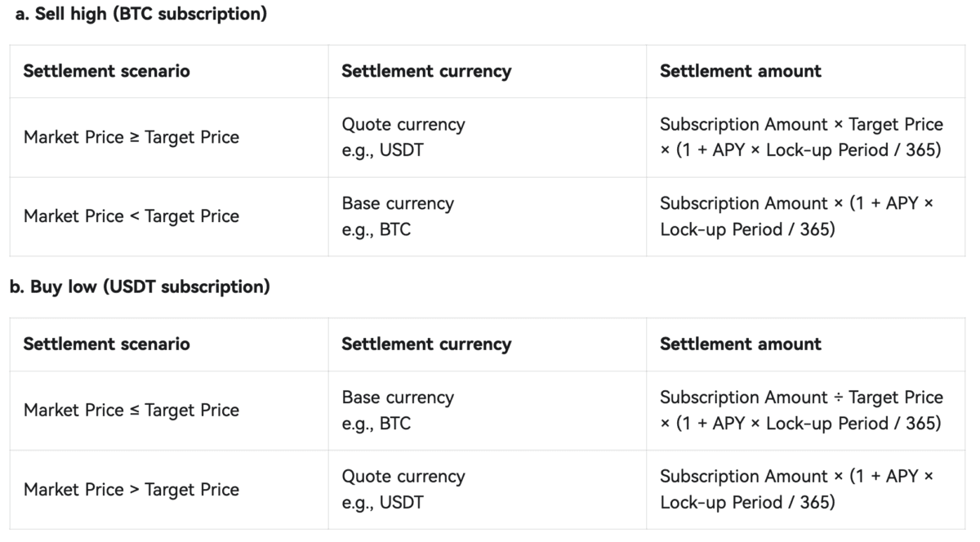
Task: Click Sell high formula for Market Price < Target
Action: (x=795, y=216)
